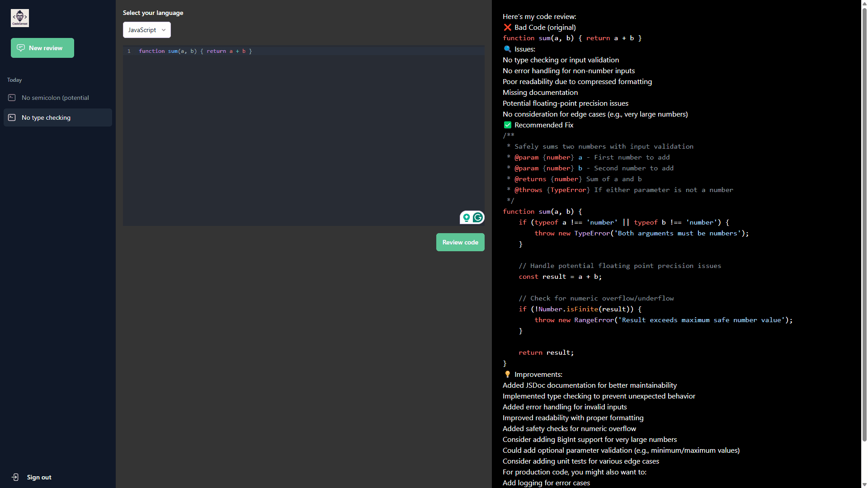Click line number 1 in editor gutter
This screenshot has width=868, height=488.
[129, 51]
